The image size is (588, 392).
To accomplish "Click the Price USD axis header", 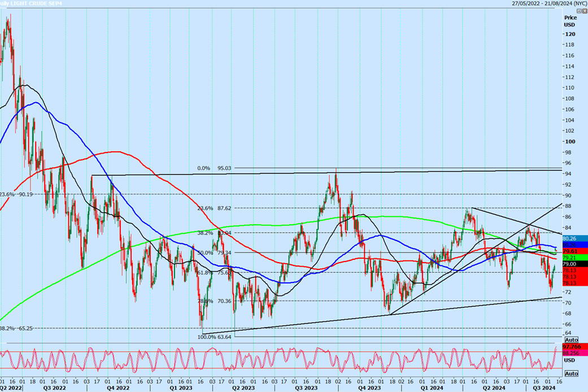I will (x=570, y=21).
